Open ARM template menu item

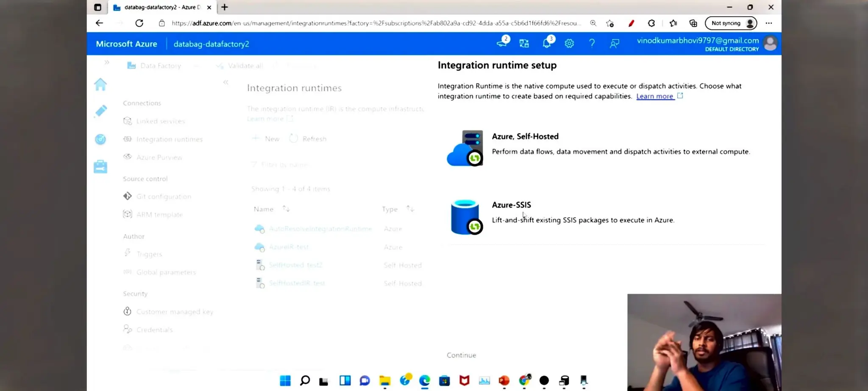[159, 215]
